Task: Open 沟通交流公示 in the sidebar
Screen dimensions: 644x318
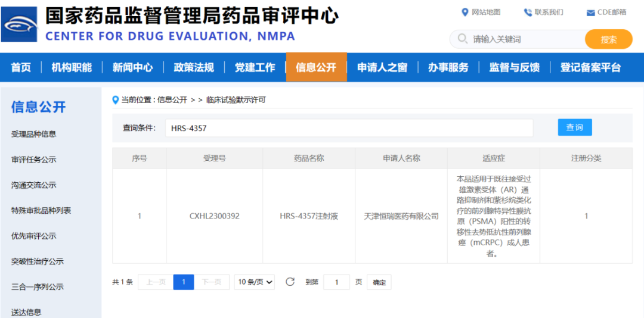Action: 33,185
